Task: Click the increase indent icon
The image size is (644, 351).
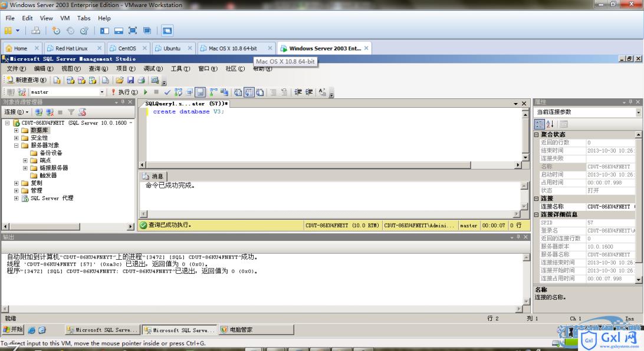Action: [x=309, y=92]
